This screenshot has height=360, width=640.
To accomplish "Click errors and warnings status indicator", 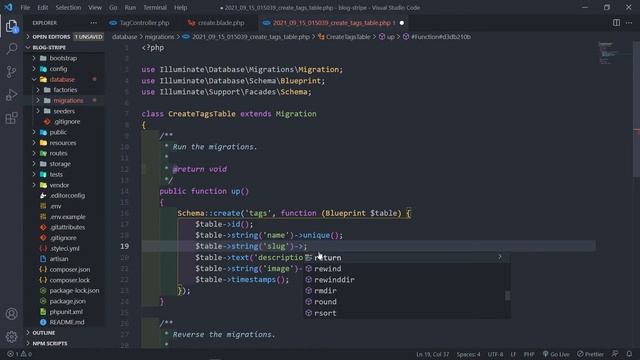I will pyautogui.click(x=19, y=354).
